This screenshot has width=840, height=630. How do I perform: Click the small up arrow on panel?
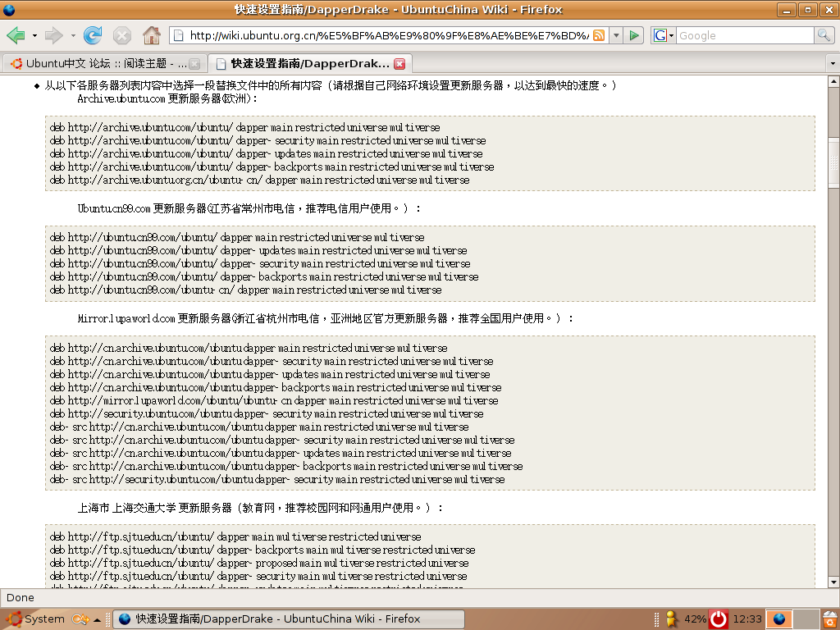(97, 620)
